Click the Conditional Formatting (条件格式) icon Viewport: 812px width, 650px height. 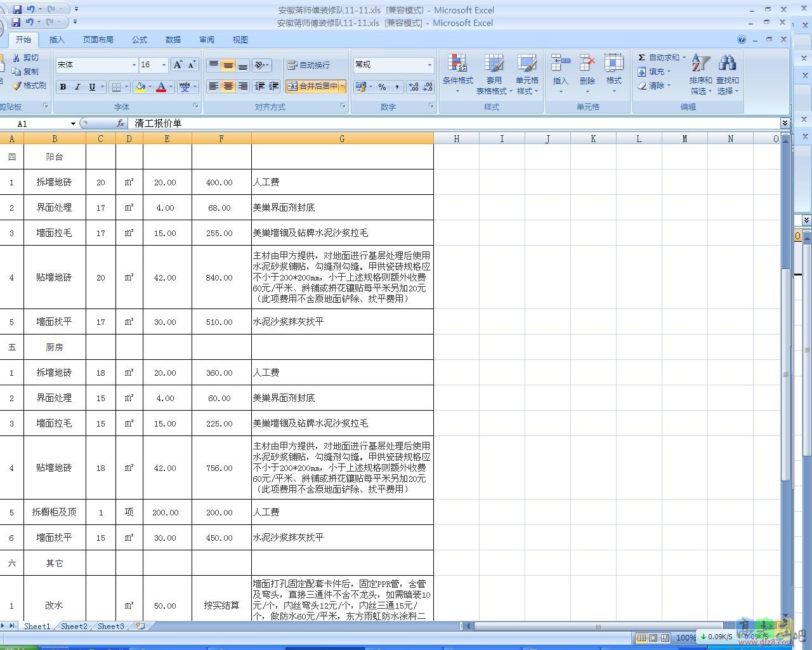[457, 65]
